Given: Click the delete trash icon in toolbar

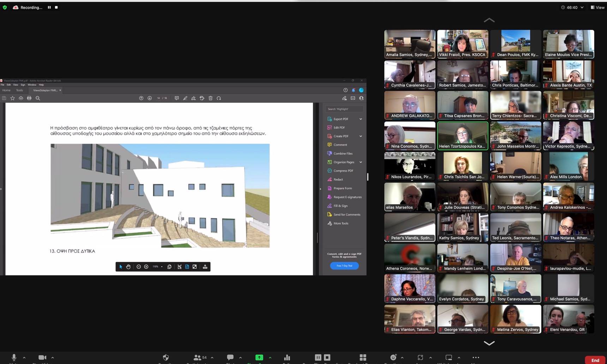Looking at the screenshot, I should pyautogui.click(x=211, y=98).
